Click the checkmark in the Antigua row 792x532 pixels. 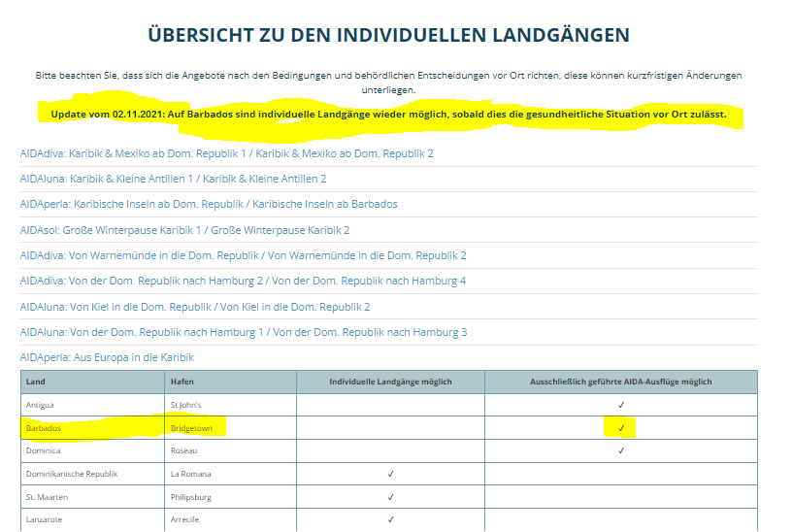tap(621, 404)
